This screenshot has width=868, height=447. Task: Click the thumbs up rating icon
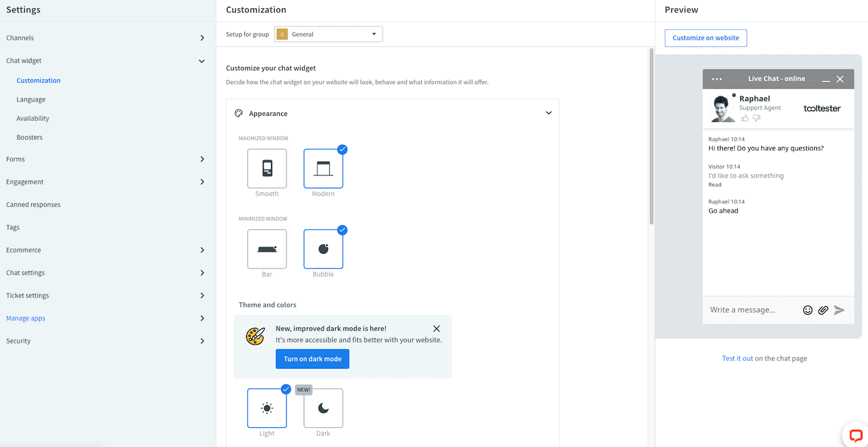click(x=745, y=118)
